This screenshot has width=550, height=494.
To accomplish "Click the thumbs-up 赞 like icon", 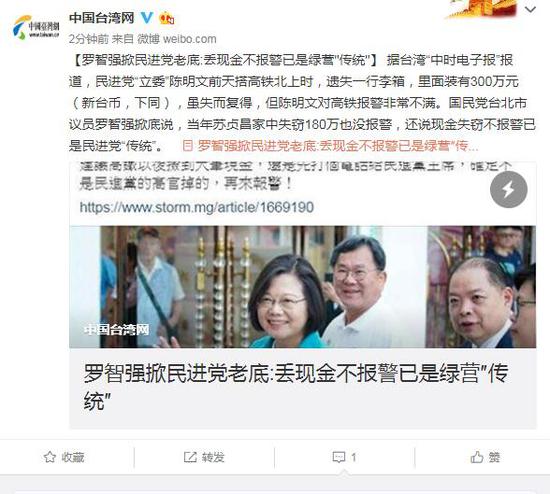I will [477, 457].
